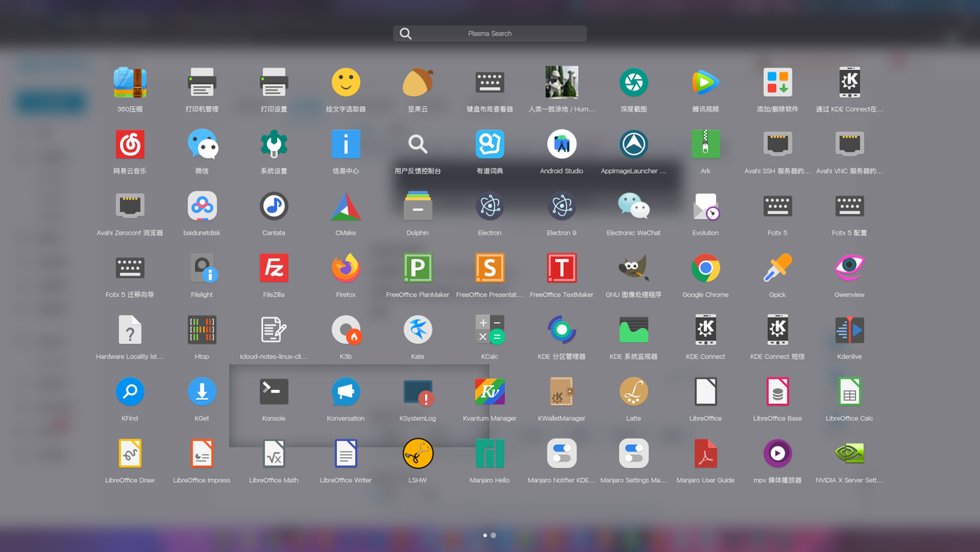Launch LSHW hardware lister

point(418,454)
